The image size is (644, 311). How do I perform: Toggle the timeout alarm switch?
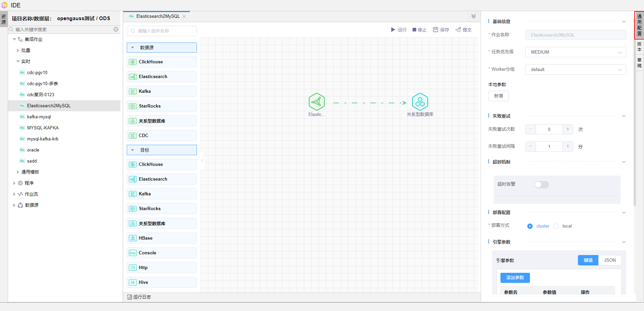[541, 185]
